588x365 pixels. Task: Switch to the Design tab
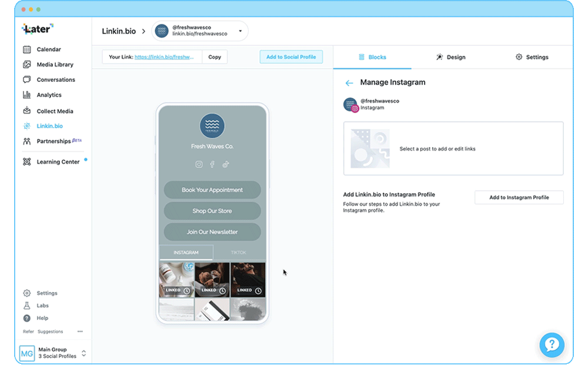click(451, 57)
